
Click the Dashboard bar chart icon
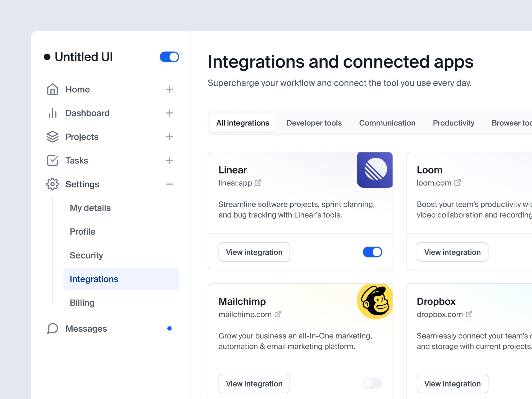[x=53, y=113]
